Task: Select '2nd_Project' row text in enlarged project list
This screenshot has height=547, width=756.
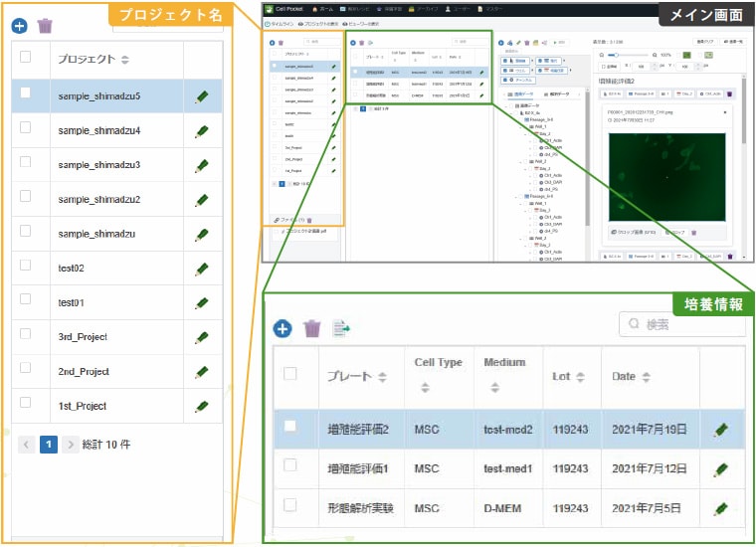Action: (x=84, y=372)
